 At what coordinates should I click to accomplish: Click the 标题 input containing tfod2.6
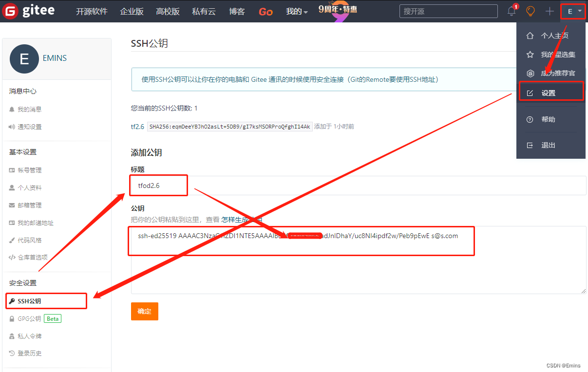tap(359, 186)
